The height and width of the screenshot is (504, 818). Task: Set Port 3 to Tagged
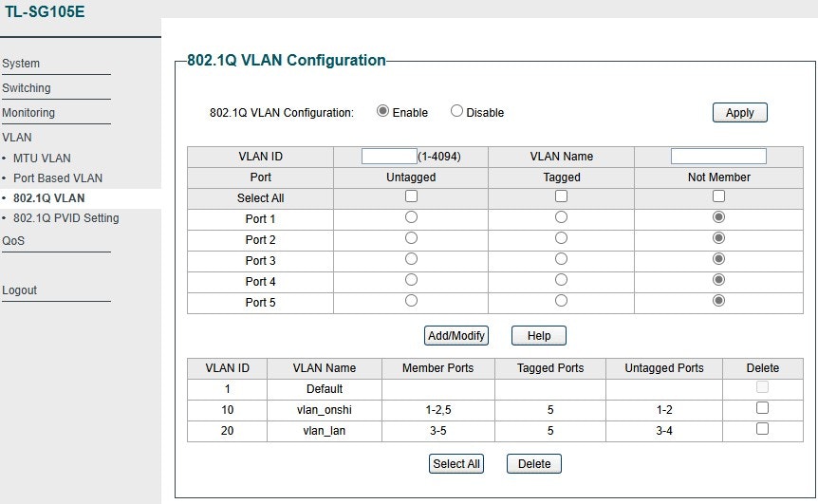tap(562, 259)
